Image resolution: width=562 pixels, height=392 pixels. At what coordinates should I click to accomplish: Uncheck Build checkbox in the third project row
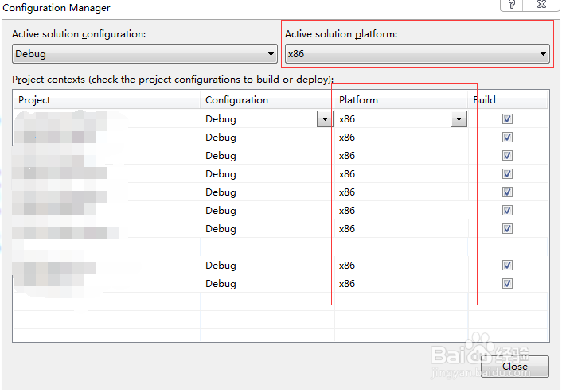pos(507,155)
